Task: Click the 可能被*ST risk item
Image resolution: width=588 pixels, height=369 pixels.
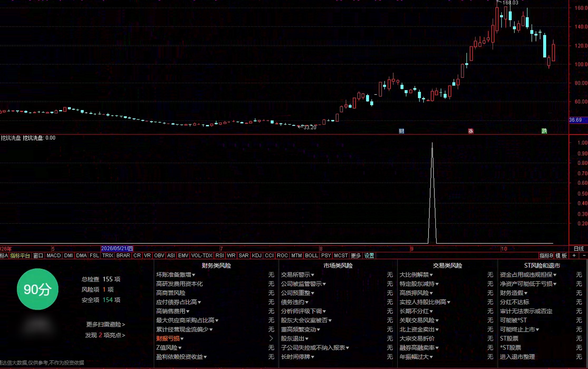Action: [x=513, y=320]
